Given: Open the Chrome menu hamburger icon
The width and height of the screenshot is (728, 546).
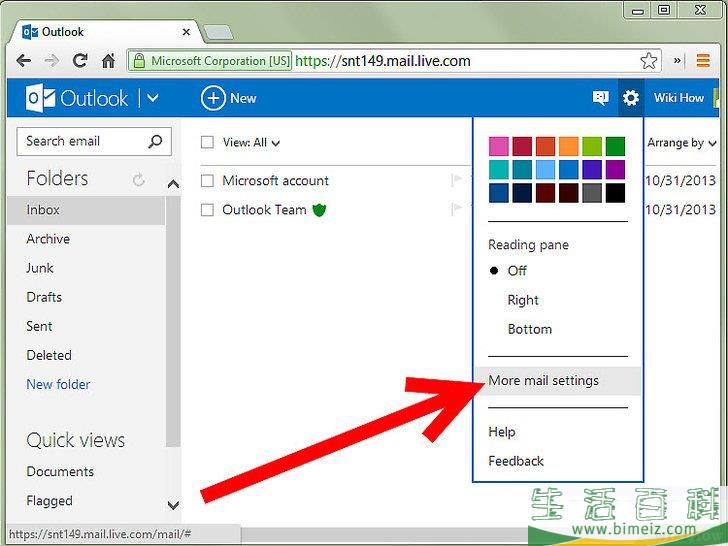Looking at the screenshot, I should click(x=703, y=60).
